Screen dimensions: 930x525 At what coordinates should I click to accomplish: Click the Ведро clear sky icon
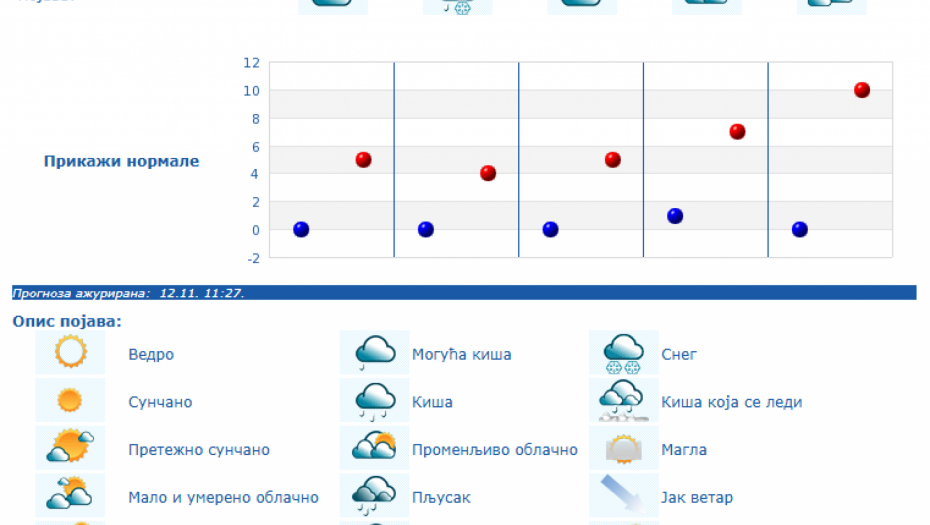click(x=70, y=353)
